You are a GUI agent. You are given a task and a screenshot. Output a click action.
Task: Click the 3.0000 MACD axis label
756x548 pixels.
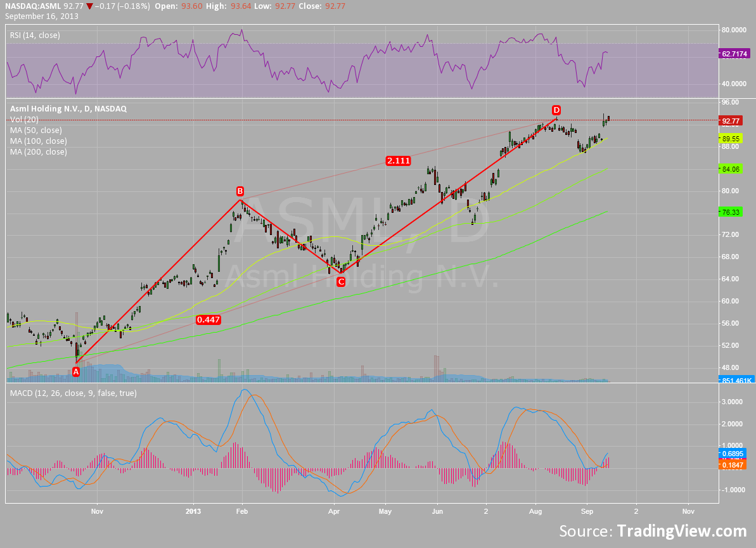click(732, 402)
